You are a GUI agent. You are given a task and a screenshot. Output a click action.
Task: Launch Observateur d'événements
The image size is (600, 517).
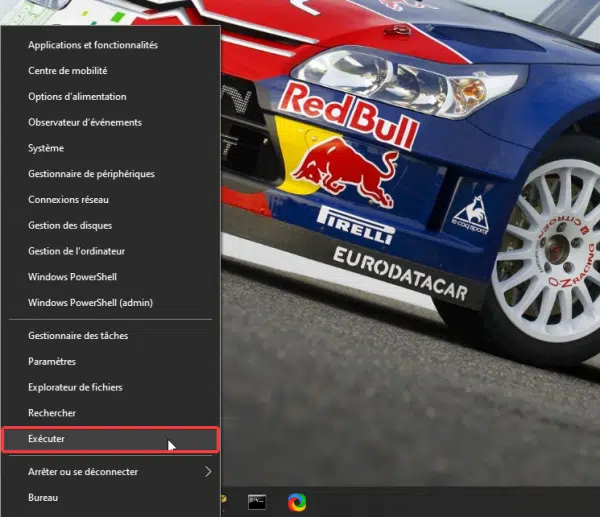pyautogui.click(x=111, y=122)
